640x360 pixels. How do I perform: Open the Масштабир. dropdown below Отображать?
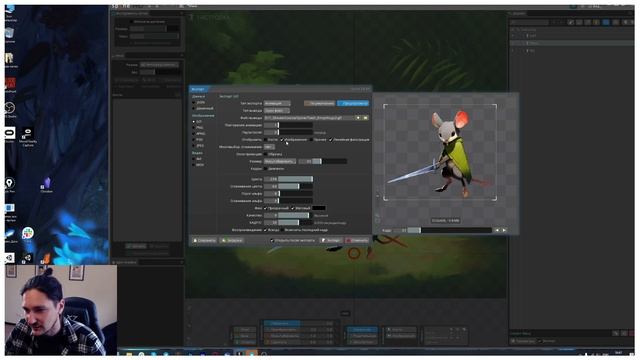click(269, 147)
